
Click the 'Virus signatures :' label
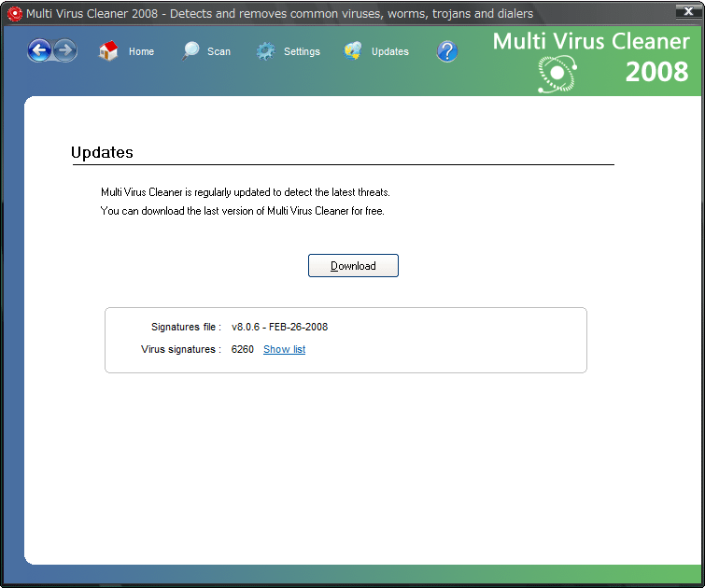pos(181,349)
